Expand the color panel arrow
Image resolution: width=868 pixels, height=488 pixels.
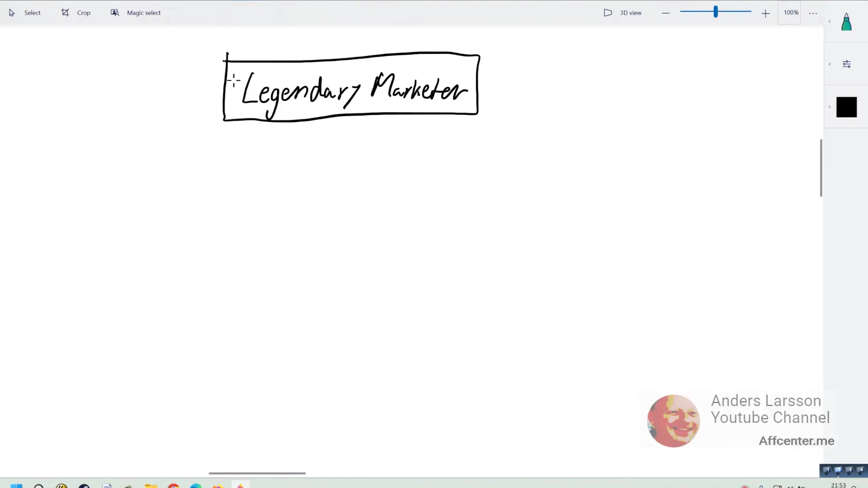(830, 107)
